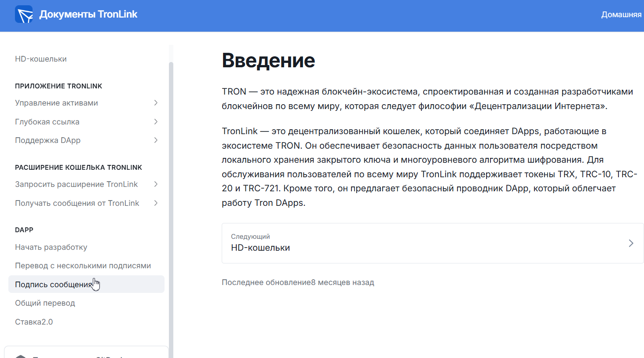Expand Запросить расширение TronLink chevron
Image resolution: width=644 pixels, height=358 pixels.
(156, 184)
